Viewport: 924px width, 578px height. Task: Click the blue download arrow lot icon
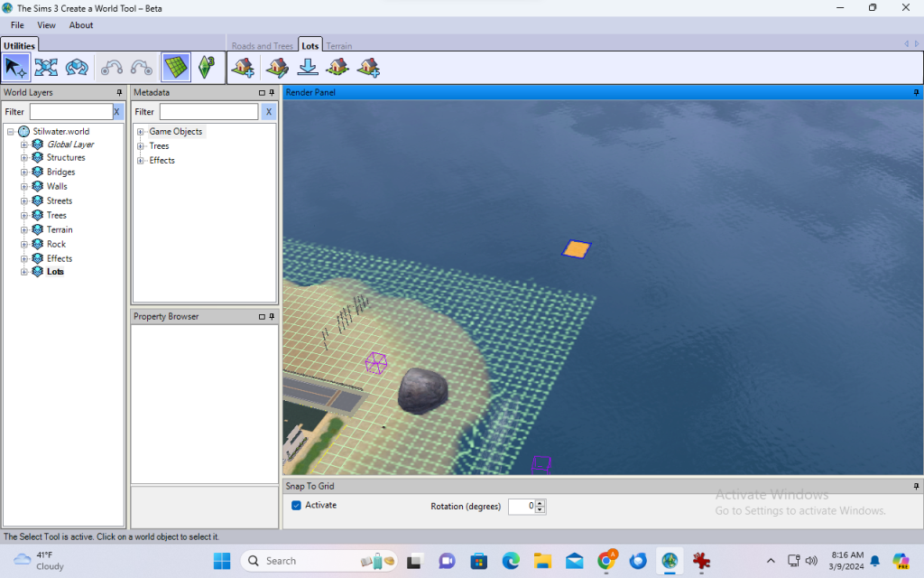coord(307,67)
